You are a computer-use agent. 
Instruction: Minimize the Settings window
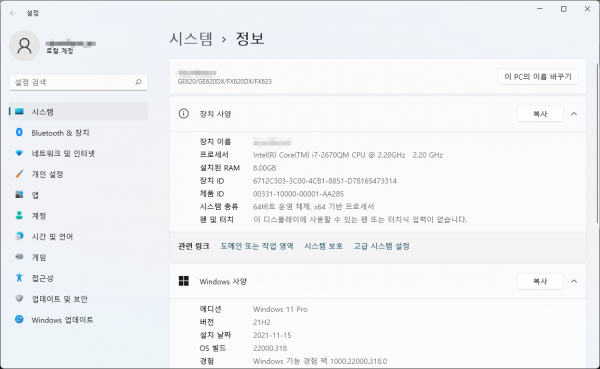[540, 9]
